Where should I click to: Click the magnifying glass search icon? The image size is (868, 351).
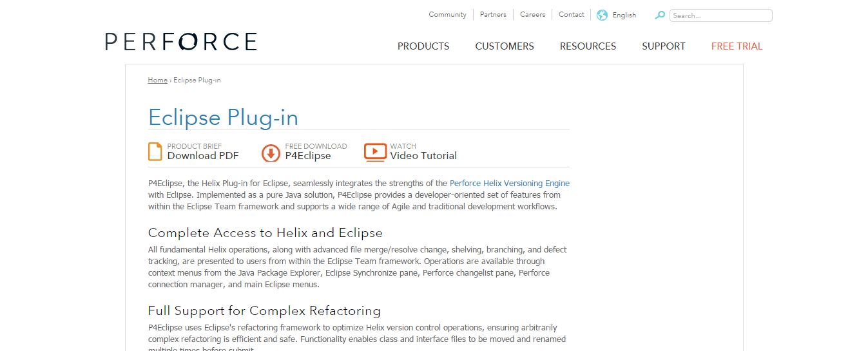(x=660, y=15)
